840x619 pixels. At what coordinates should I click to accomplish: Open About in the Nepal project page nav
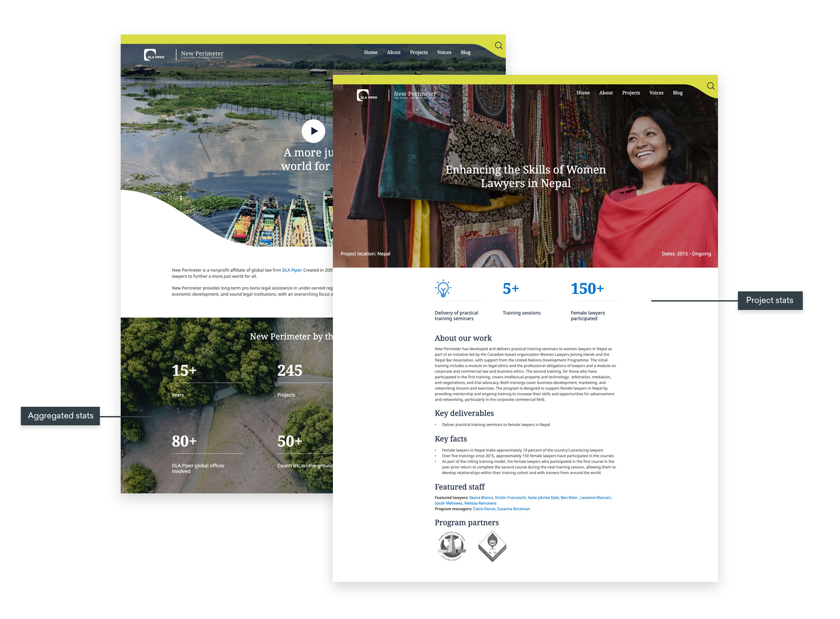click(606, 93)
